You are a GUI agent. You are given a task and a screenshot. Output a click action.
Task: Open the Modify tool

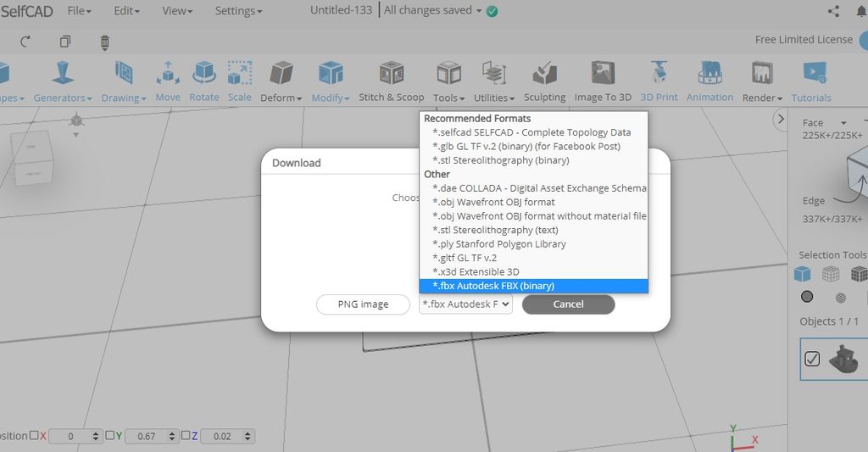(x=331, y=82)
